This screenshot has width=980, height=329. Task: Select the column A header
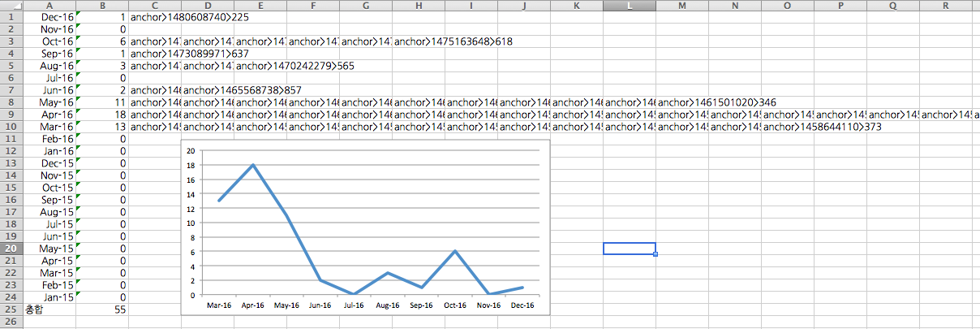point(51,5)
